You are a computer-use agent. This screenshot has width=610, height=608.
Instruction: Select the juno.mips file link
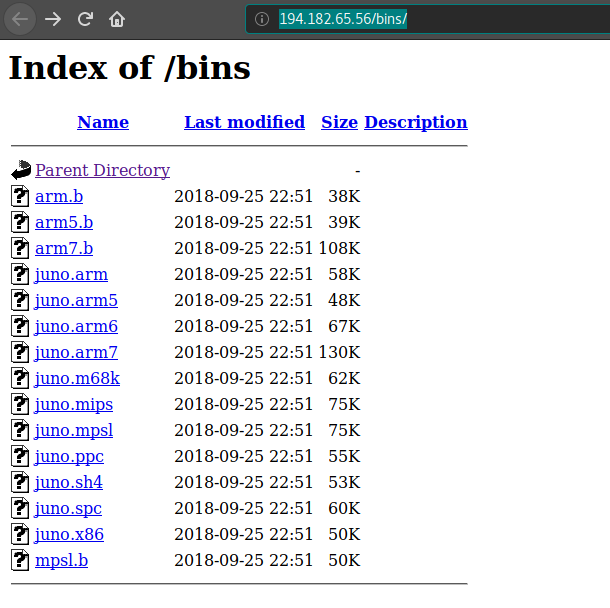(74, 404)
